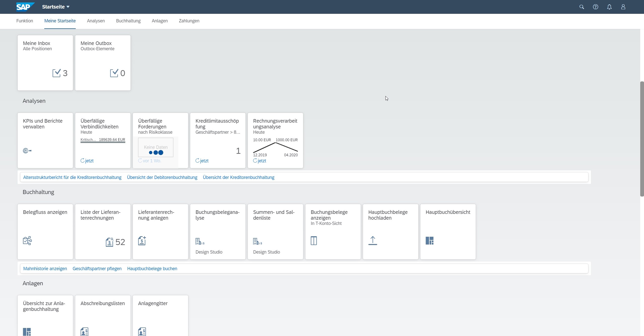The height and width of the screenshot is (336, 644).
Task: Click the vertical page scrollbar
Action: point(642,139)
